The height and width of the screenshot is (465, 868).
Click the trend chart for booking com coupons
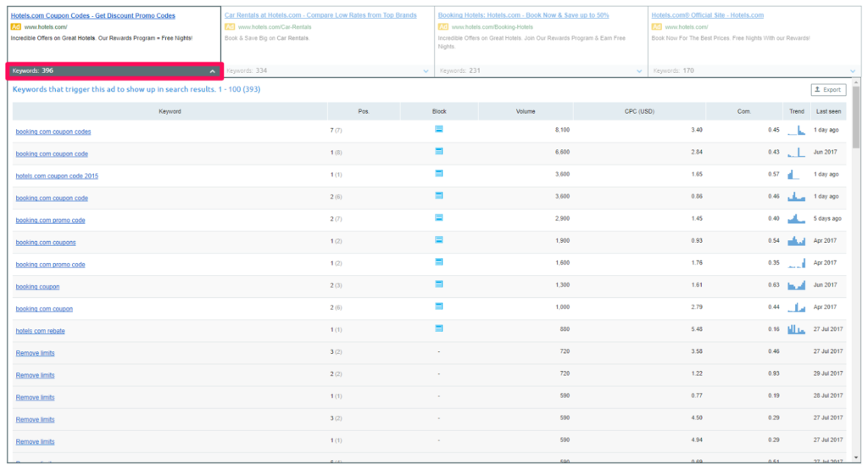click(x=796, y=241)
